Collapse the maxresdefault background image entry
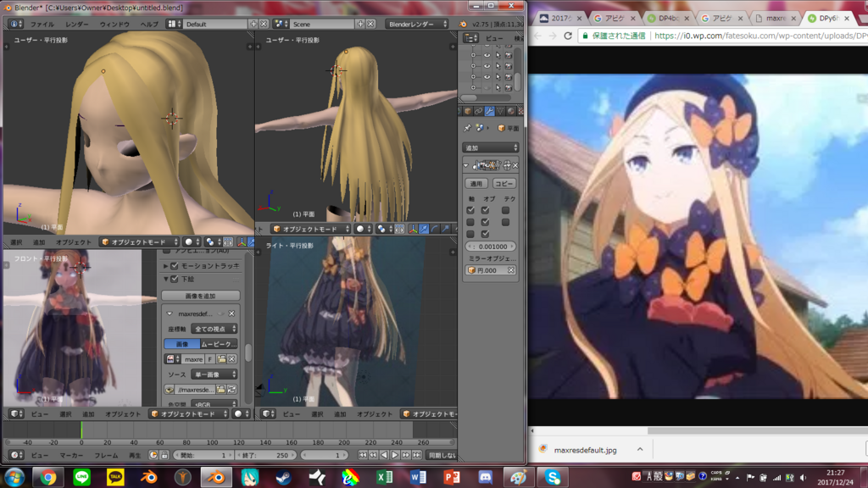The width and height of the screenshot is (868, 488). pyautogui.click(x=170, y=313)
